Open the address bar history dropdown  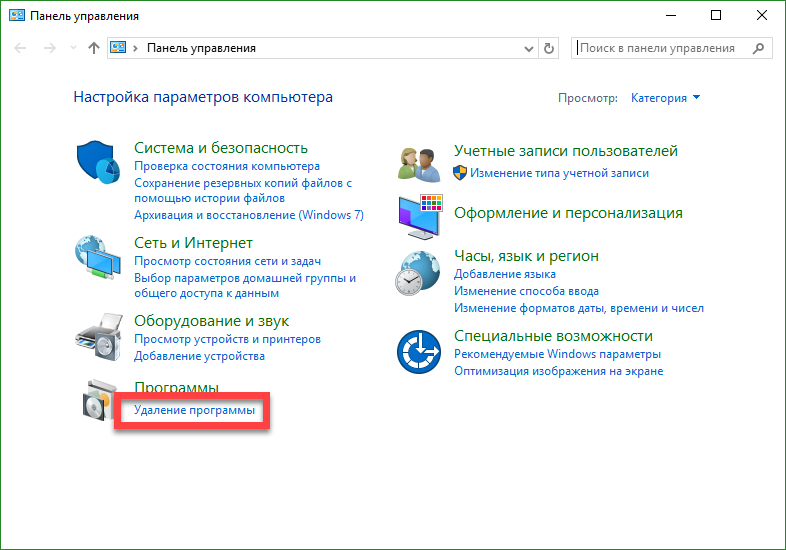pos(530,48)
